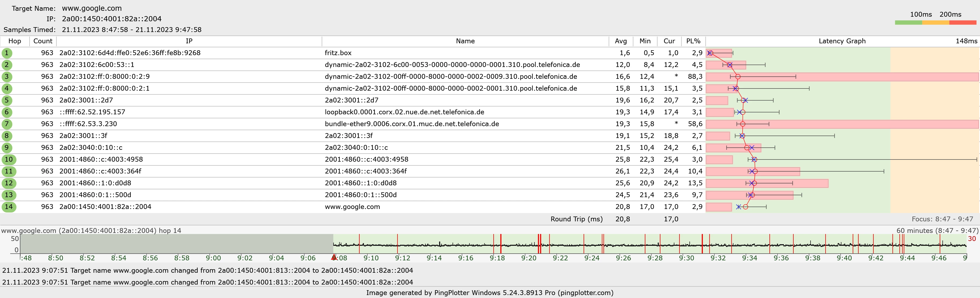Click the hop 3 circle icon
Image resolution: width=980 pixels, height=298 pixels.
[6, 77]
